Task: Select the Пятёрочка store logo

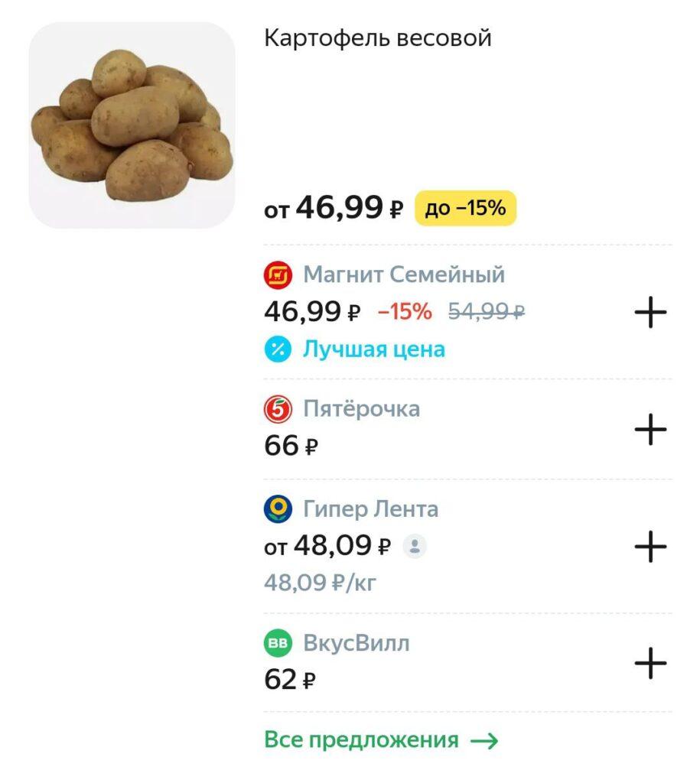Action: click(278, 409)
